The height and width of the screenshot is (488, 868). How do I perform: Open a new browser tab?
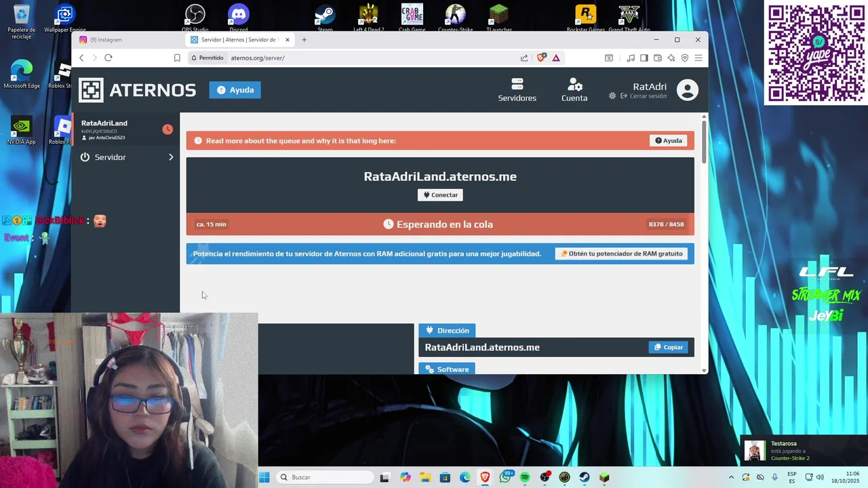pyautogui.click(x=304, y=40)
